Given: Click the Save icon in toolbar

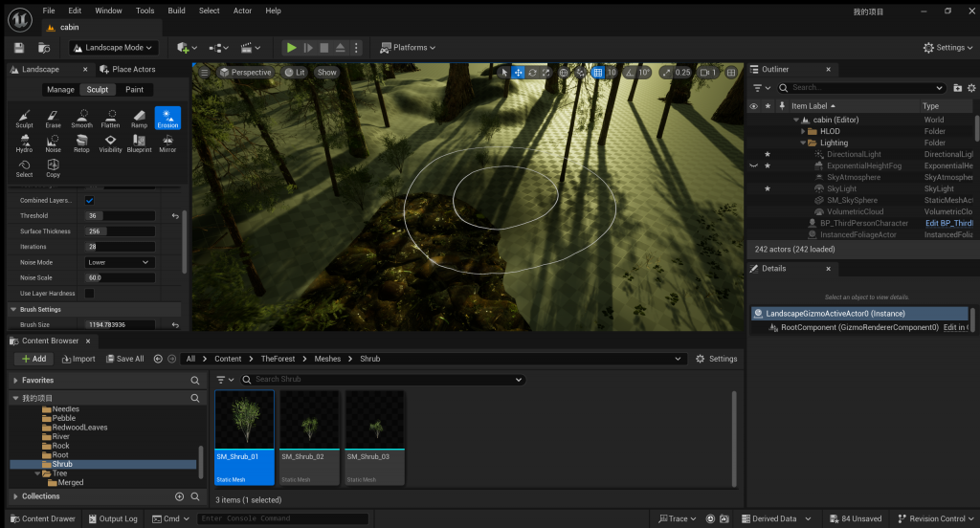Looking at the screenshot, I should pyautogui.click(x=19, y=47).
